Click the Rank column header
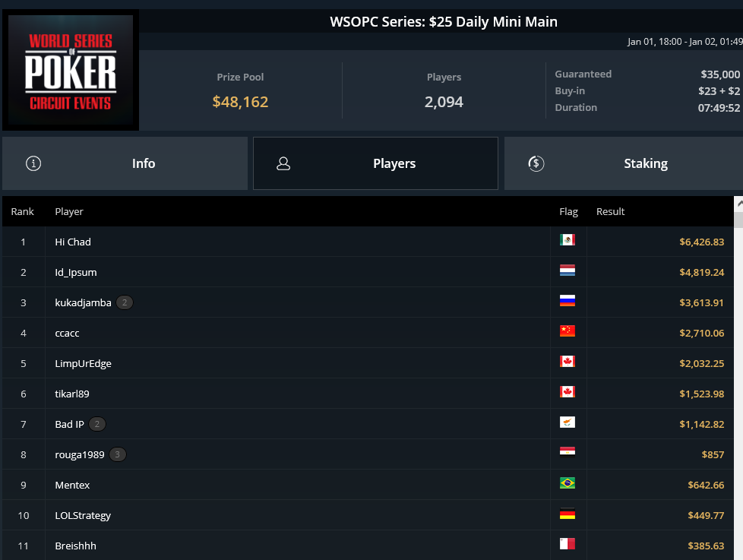The height and width of the screenshot is (560, 743). [22, 211]
